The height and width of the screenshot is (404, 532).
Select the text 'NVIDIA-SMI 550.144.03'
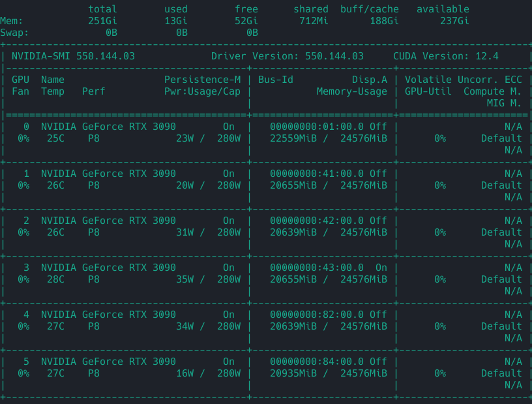73,56
